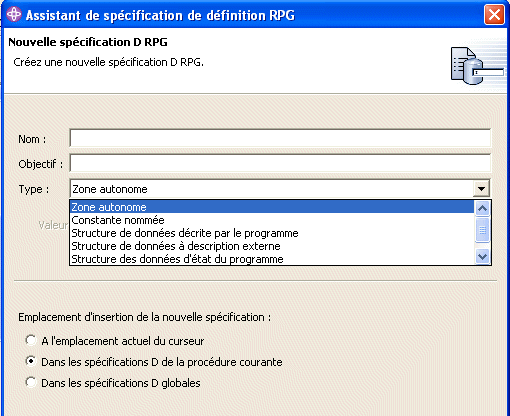Viewport: 510px width, 416px height.
Task: Focus the Nom text field
Action: point(280,138)
